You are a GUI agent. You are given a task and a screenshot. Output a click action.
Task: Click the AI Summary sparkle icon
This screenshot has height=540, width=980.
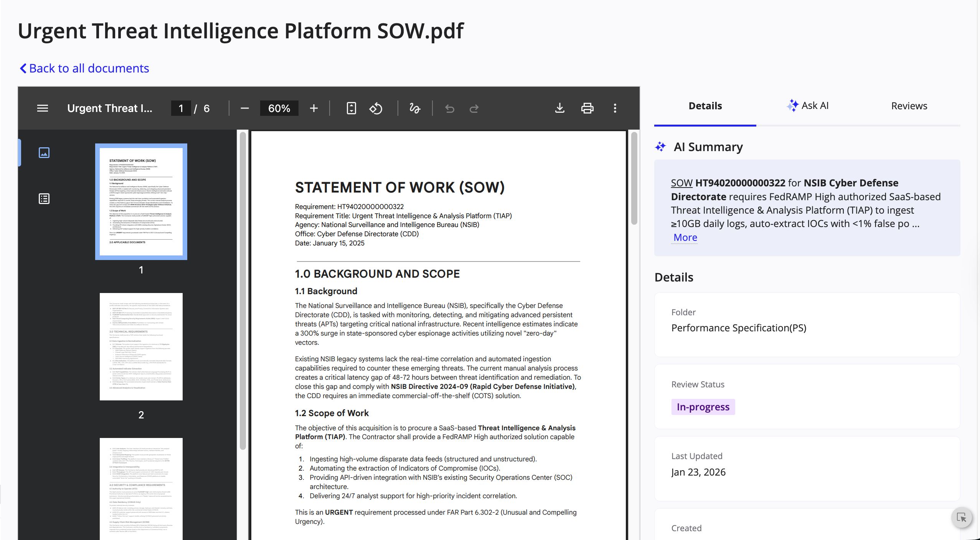pyautogui.click(x=660, y=147)
